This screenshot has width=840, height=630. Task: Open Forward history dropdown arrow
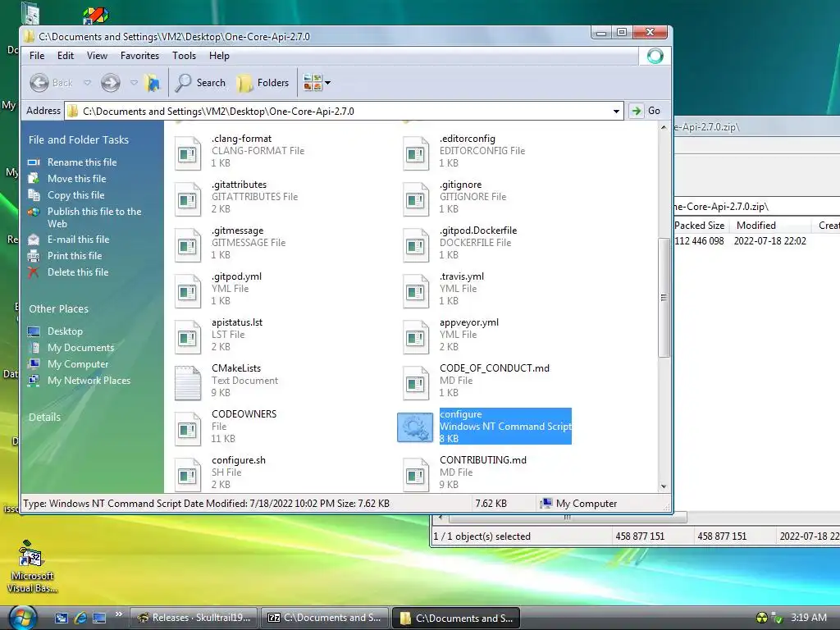point(134,83)
